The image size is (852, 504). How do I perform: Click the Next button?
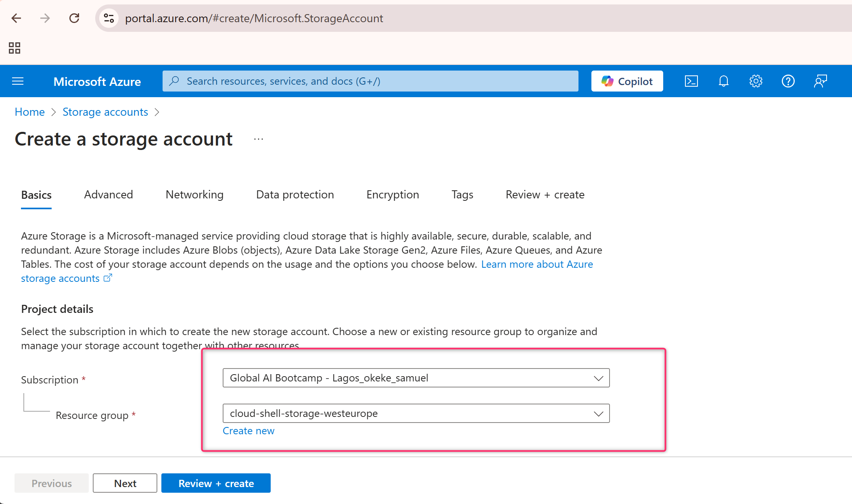click(125, 483)
